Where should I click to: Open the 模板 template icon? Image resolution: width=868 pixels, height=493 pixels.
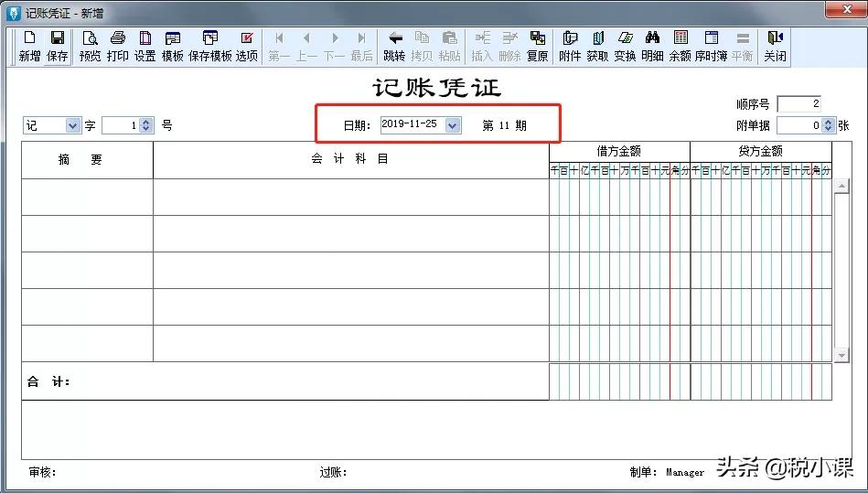point(173,47)
